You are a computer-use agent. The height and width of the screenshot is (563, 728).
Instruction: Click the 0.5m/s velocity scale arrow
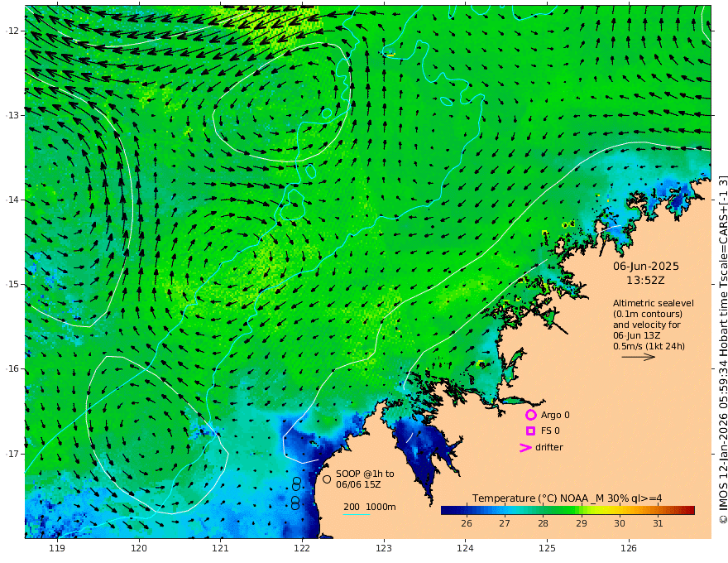click(x=639, y=357)
